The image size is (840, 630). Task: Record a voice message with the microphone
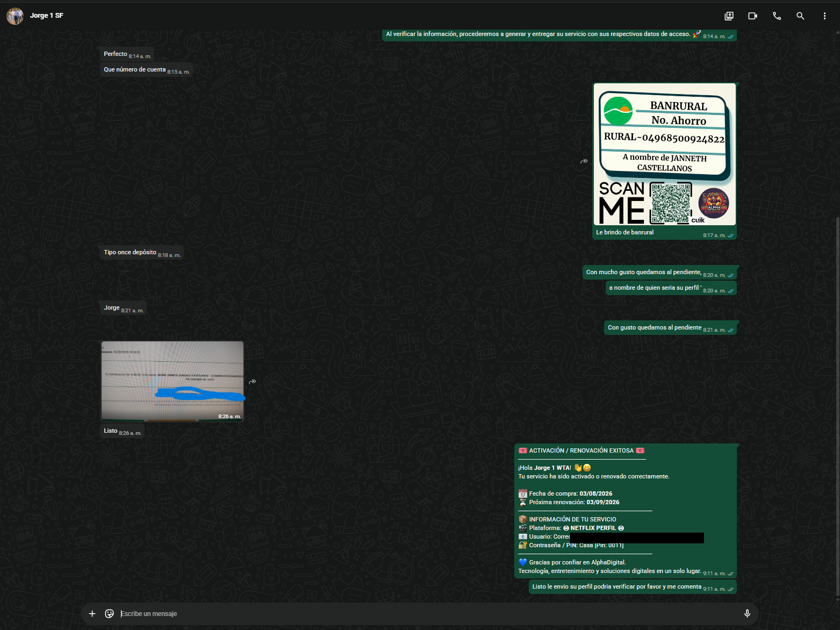[x=747, y=613]
